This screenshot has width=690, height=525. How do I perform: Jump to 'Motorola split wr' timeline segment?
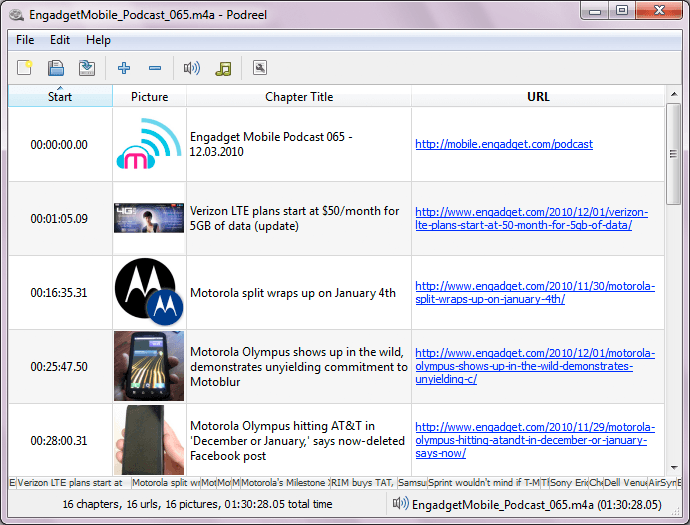pyautogui.click(x=166, y=483)
